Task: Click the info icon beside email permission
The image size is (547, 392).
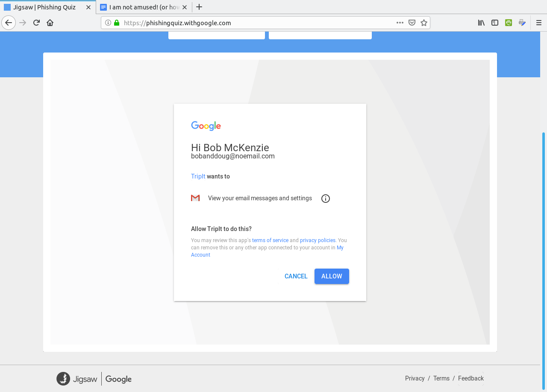Action: click(326, 199)
